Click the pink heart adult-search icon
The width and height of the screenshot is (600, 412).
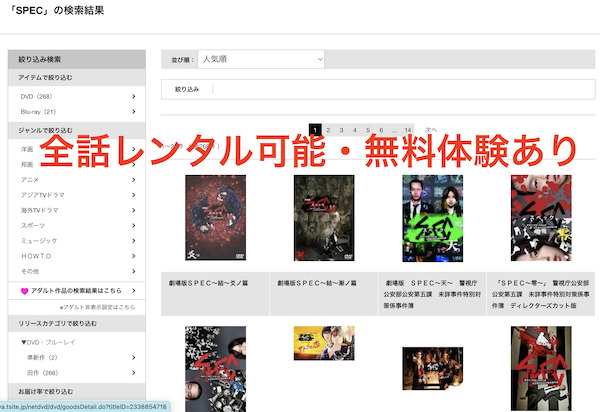tap(24, 291)
